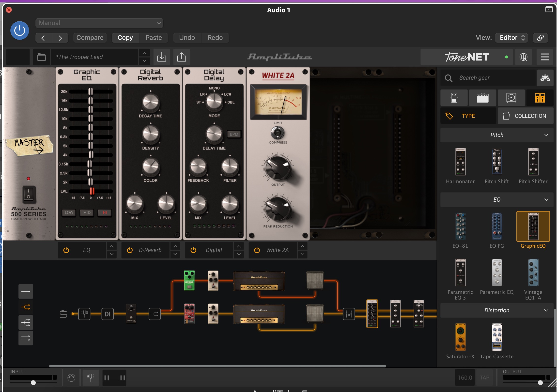Collapse the Pitch gear section
Screen dimensions: 557x392
[497, 135]
